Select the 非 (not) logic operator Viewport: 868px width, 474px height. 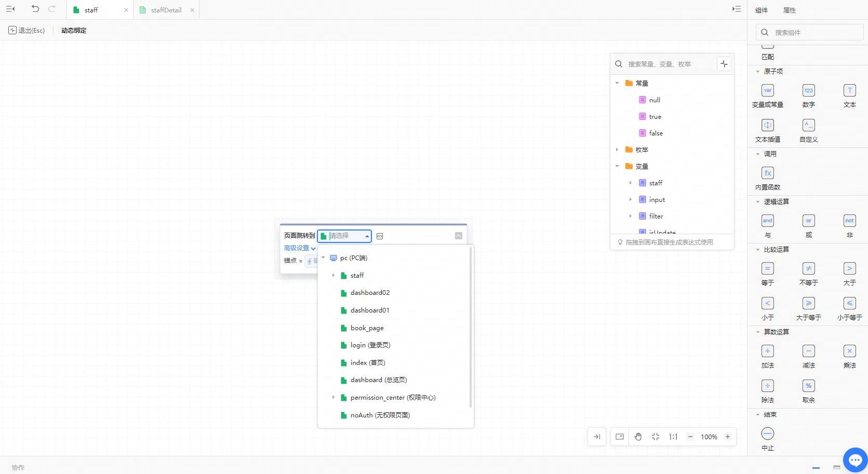click(850, 221)
